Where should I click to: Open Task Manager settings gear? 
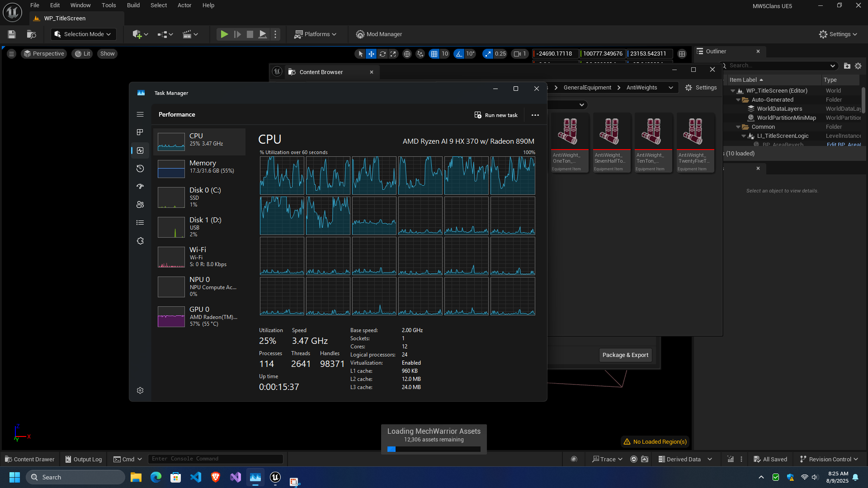coord(140,390)
